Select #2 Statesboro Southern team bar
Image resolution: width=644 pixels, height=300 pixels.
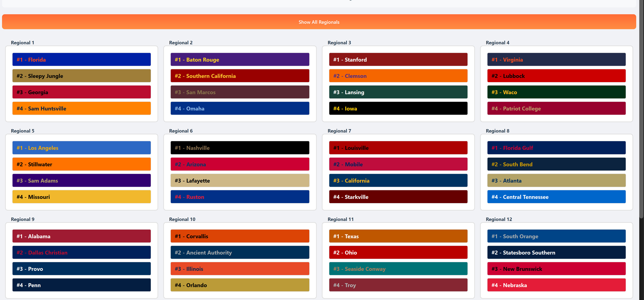(x=556, y=252)
